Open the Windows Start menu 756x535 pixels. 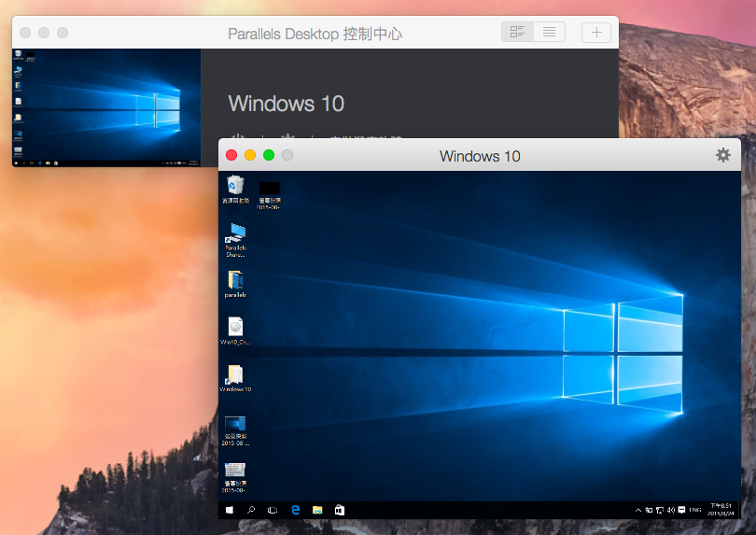230,510
